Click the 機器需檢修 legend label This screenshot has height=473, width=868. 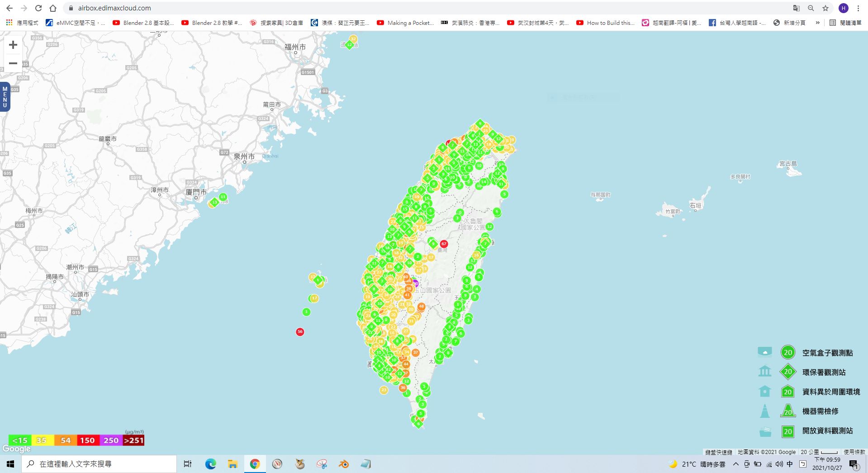[x=820, y=411]
